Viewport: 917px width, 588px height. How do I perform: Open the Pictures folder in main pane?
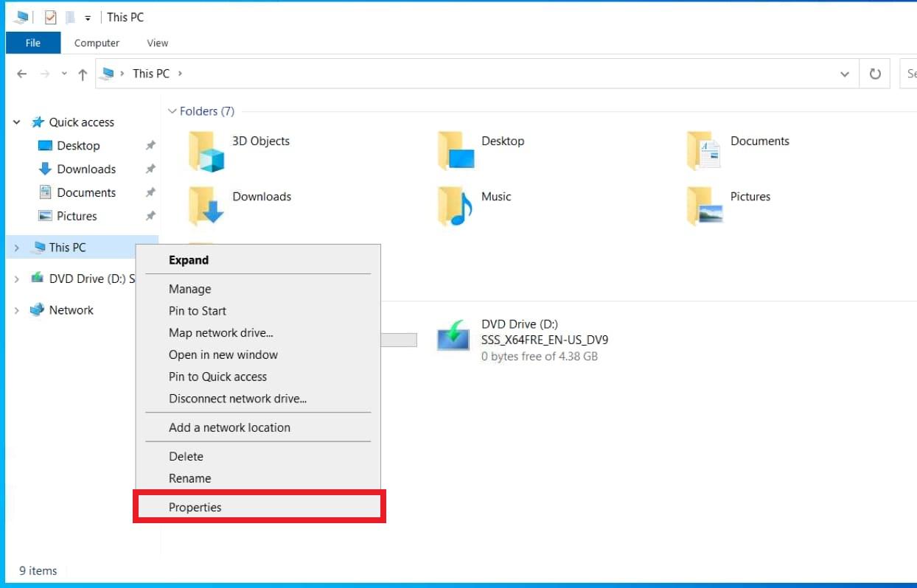click(x=704, y=206)
